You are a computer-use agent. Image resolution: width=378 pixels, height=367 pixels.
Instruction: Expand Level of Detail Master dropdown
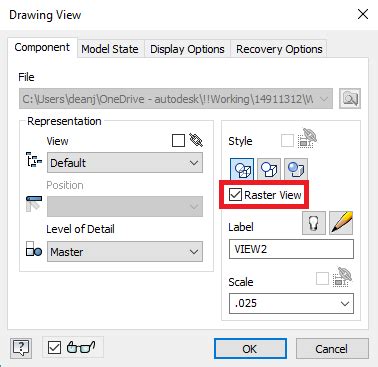[x=125, y=252]
